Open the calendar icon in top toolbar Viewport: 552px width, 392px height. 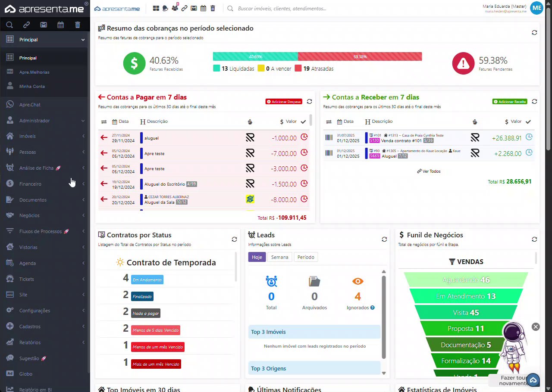tap(203, 8)
